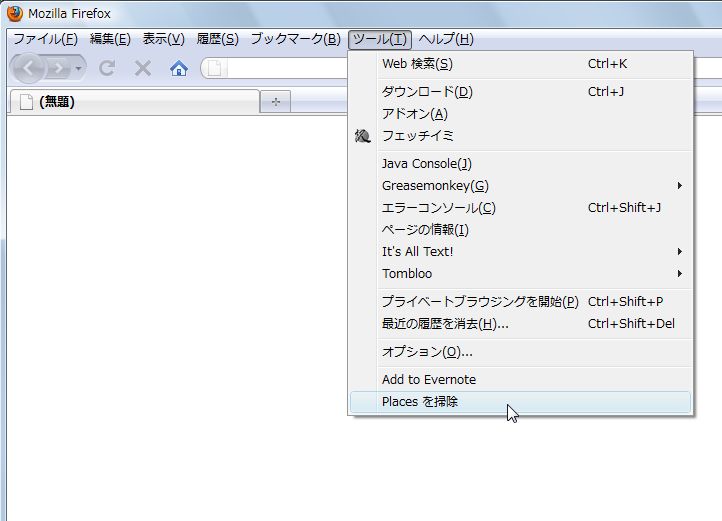The image size is (722, 521).
Task: Open ページの情報(I) entry
Action: [x=520, y=229]
